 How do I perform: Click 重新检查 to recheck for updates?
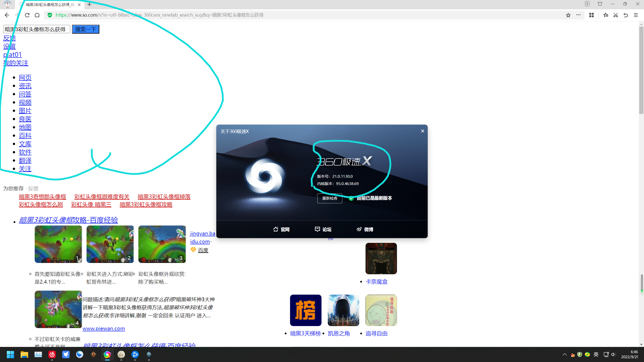point(330,198)
